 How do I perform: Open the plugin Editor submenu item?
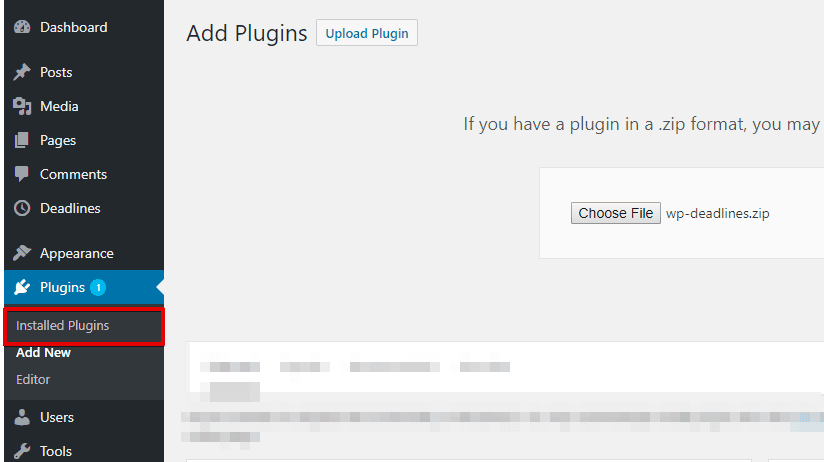tap(33, 380)
